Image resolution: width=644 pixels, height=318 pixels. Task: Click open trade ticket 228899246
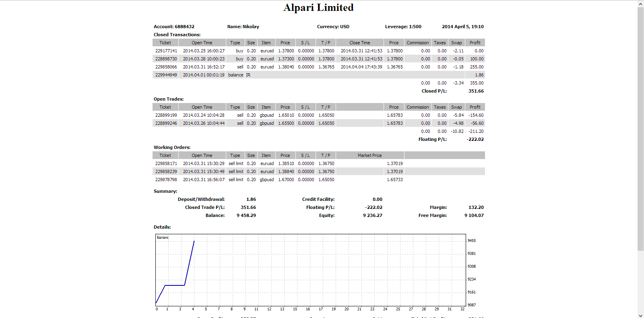click(166, 123)
